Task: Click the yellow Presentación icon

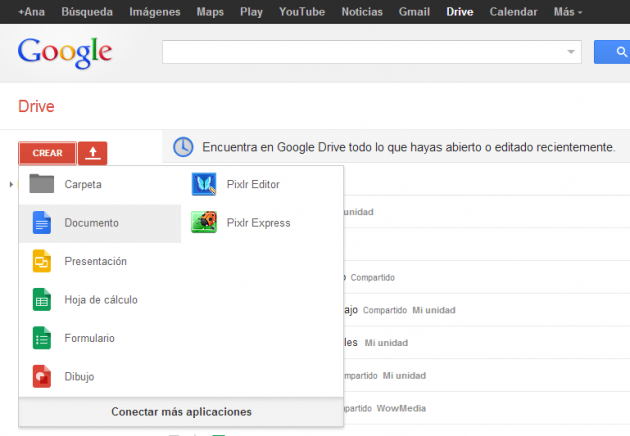Action: point(42,261)
